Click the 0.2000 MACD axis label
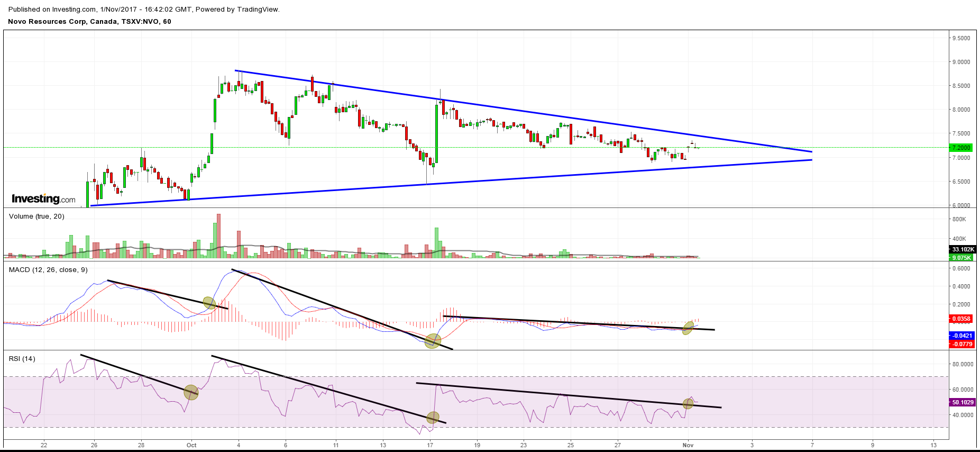 (961, 304)
